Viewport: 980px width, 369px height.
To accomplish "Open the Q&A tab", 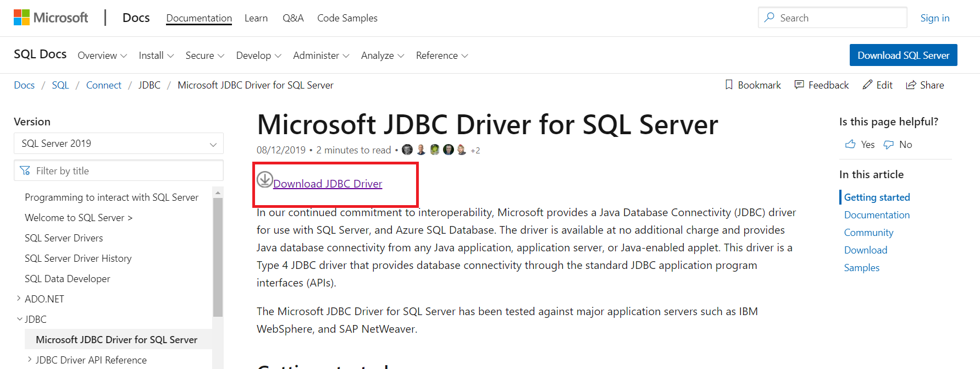I will (293, 18).
